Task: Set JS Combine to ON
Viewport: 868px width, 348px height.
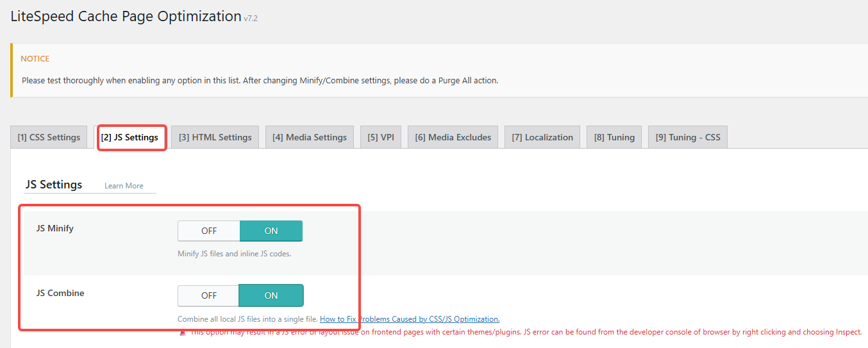Action: coord(271,295)
